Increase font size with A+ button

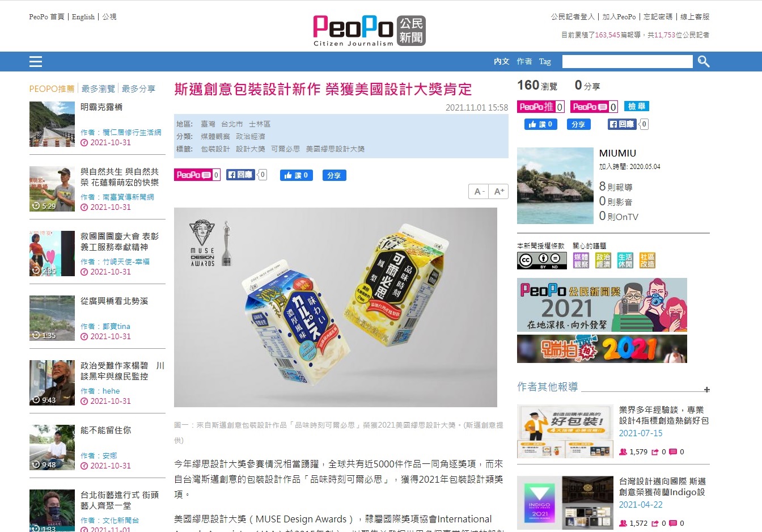pos(498,192)
